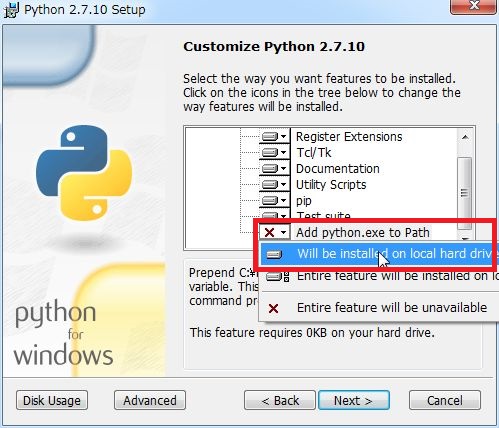Click red X icon in unavailable menu entry

click(274, 308)
